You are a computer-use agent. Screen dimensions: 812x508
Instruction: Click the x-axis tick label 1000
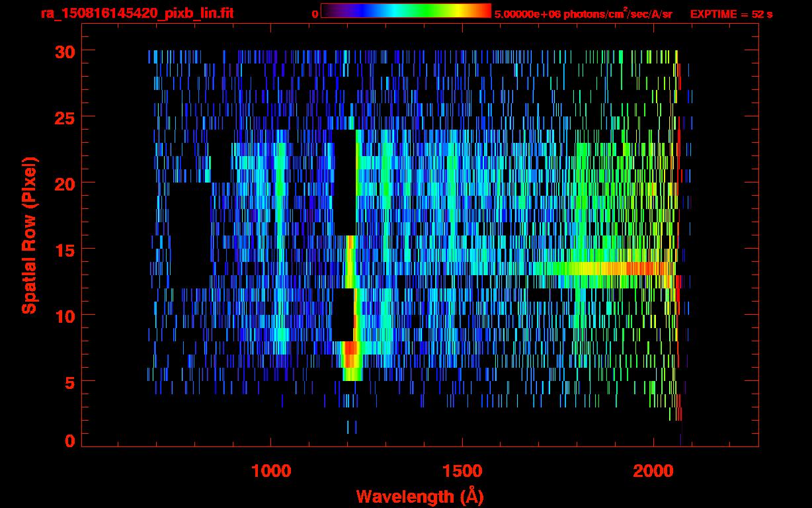click(x=271, y=471)
